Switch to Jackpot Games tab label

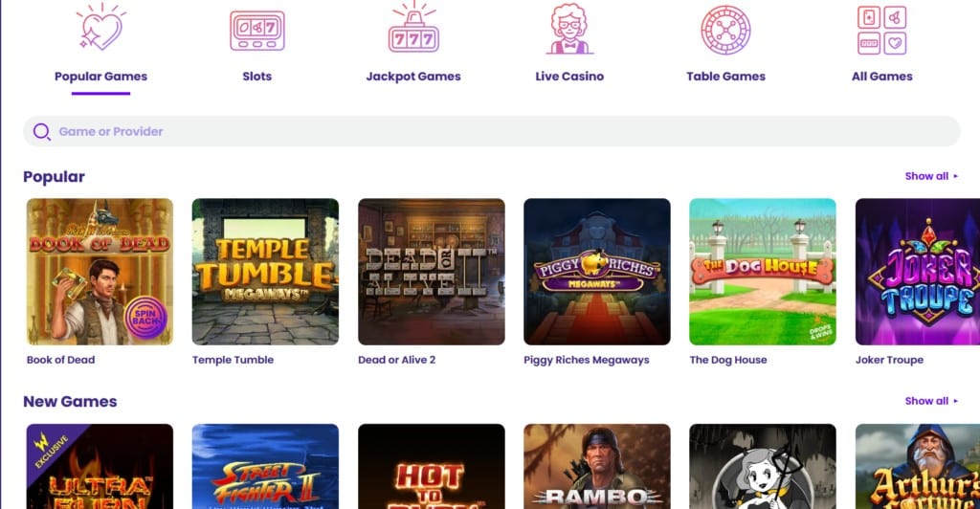[413, 77]
